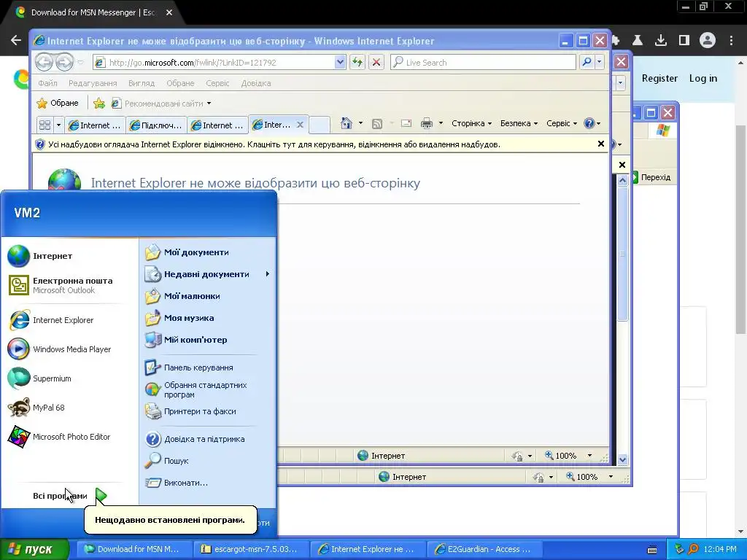
Task: Open MyPal 68 browser
Action: point(36,408)
